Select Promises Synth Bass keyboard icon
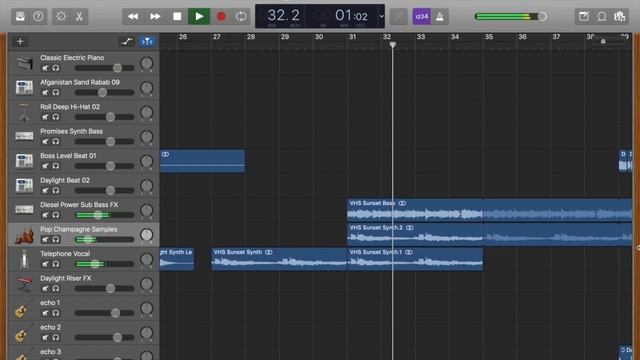Viewport: 640px width, 360px height. pyautogui.click(x=24, y=136)
